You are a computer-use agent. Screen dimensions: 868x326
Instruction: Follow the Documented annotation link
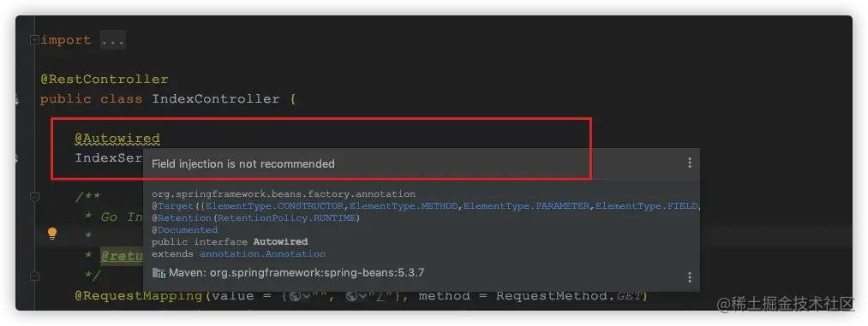pyautogui.click(x=187, y=230)
